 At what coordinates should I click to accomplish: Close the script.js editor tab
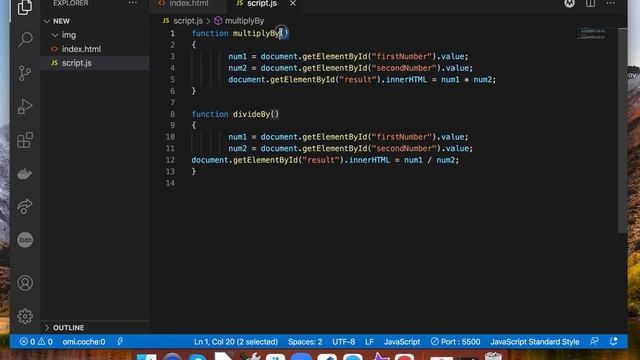tap(293, 3)
